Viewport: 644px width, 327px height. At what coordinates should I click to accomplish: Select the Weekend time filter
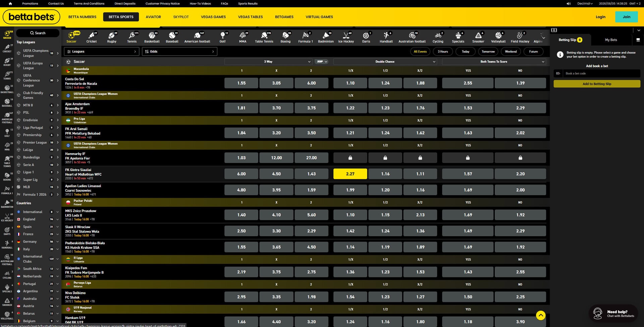pyautogui.click(x=511, y=52)
